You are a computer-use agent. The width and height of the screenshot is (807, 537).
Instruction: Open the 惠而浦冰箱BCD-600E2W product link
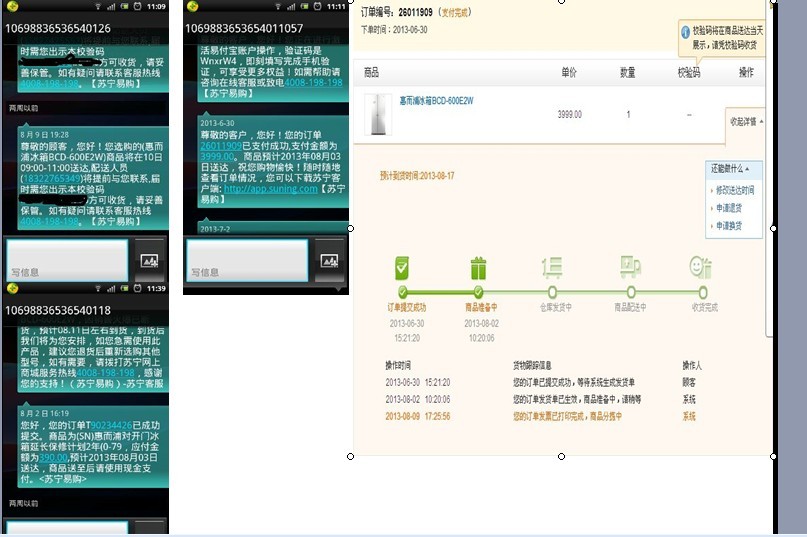[436, 101]
